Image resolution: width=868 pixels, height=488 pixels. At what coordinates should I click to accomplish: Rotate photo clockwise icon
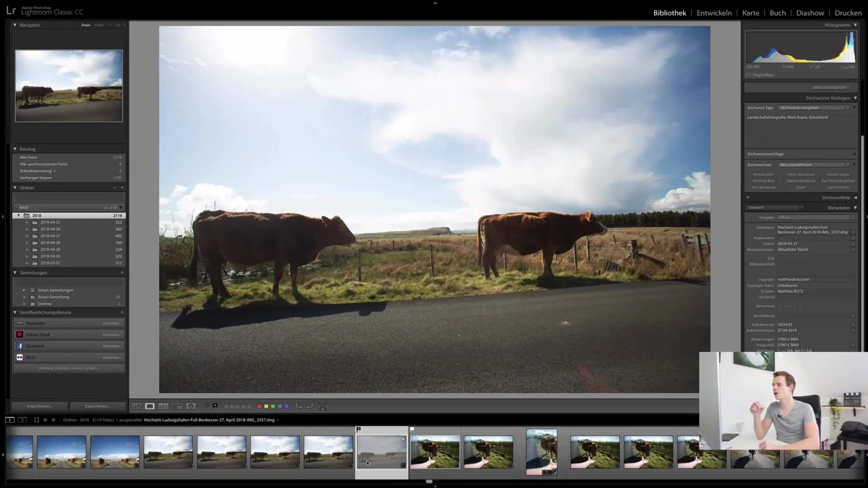[x=310, y=406]
